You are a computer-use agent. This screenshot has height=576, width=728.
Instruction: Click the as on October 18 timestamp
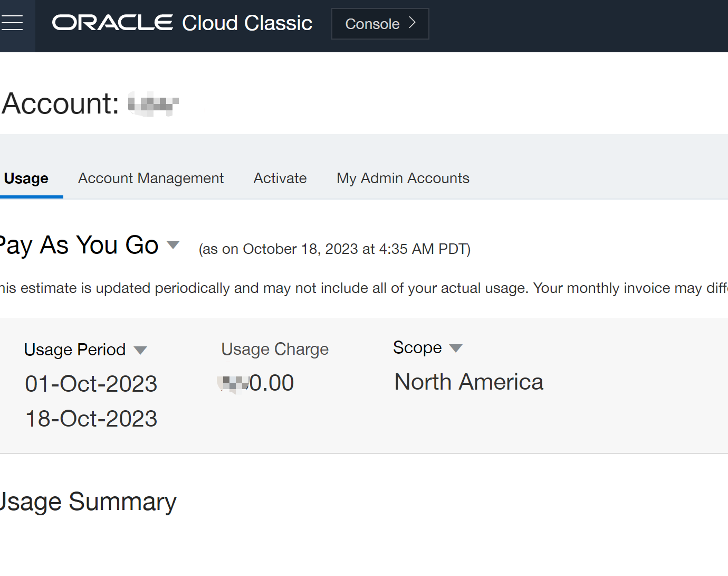pyautogui.click(x=334, y=249)
